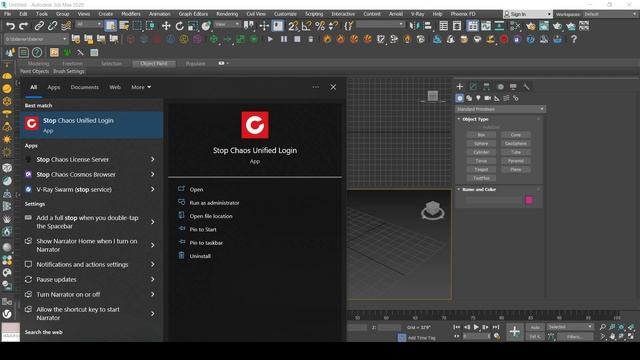
Task: Close the Windows search panel
Action: click(333, 87)
